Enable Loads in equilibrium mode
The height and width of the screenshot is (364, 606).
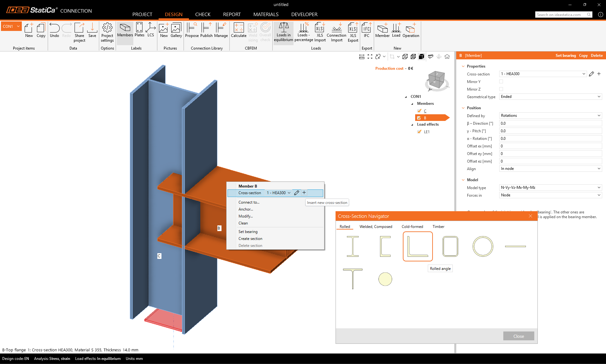point(283,32)
